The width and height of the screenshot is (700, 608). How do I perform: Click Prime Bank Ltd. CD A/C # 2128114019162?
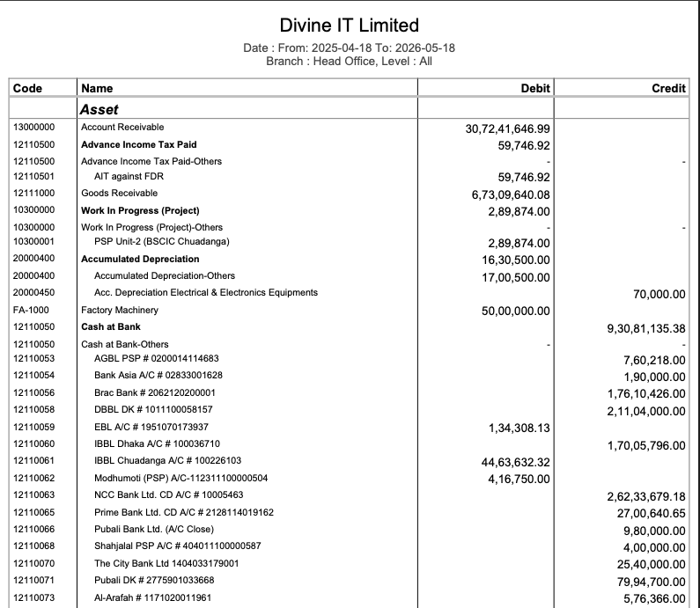[x=183, y=512]
